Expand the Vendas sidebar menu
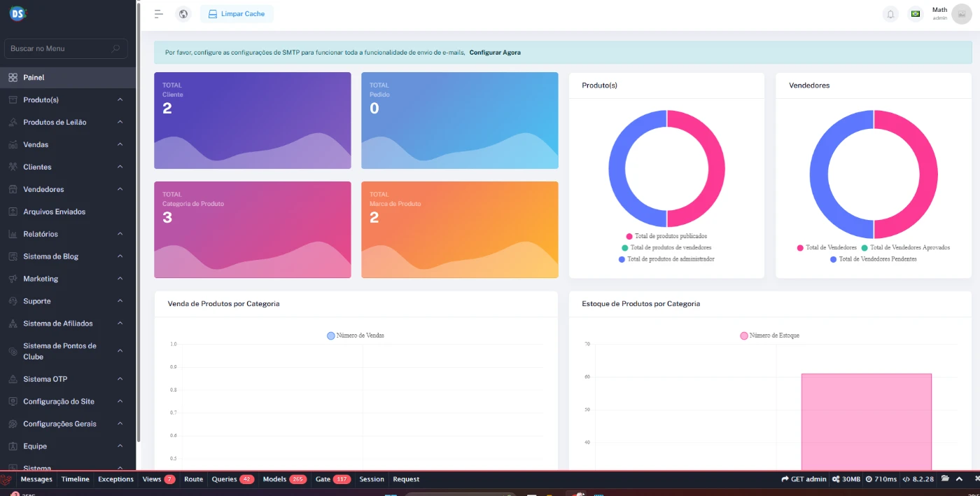 68,145
